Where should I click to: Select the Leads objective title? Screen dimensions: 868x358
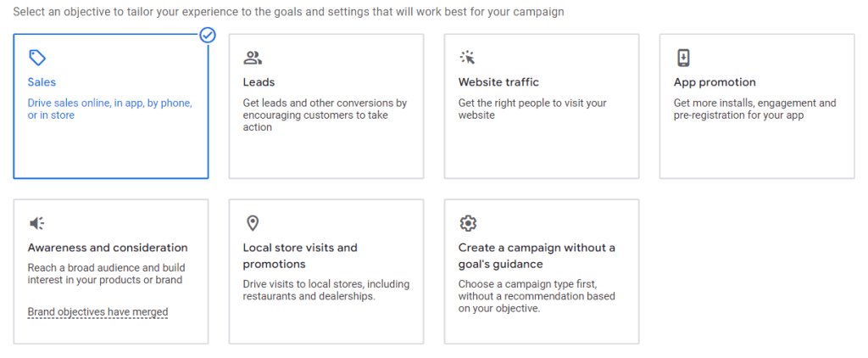pyautogui.click(x=259, y=82)
